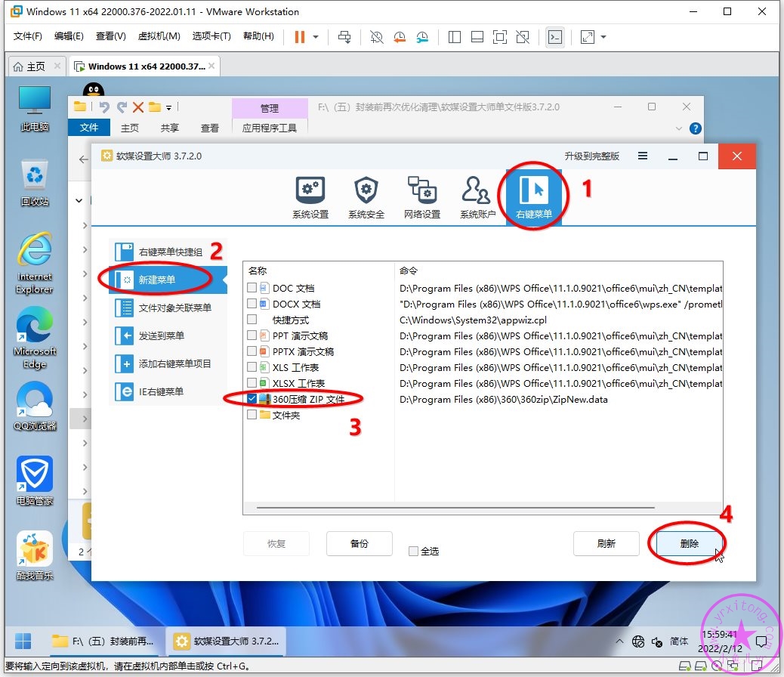Toggle the 全选 select-all checkbox
The width and height of the screenshot is (784, 677).
click(413, 551)
